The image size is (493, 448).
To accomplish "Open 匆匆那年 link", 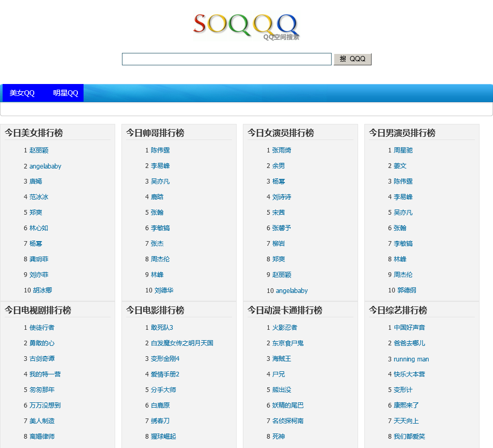I will 42,390.
